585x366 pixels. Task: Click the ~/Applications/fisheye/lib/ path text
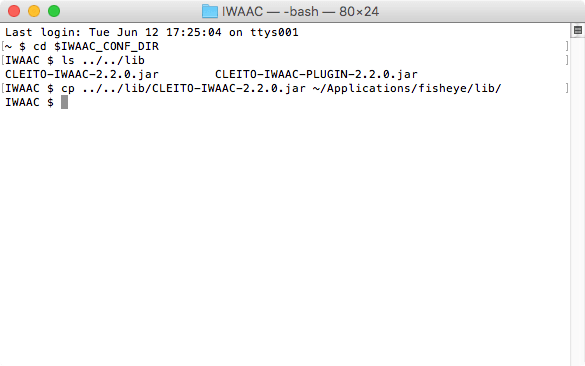[407, 88]
